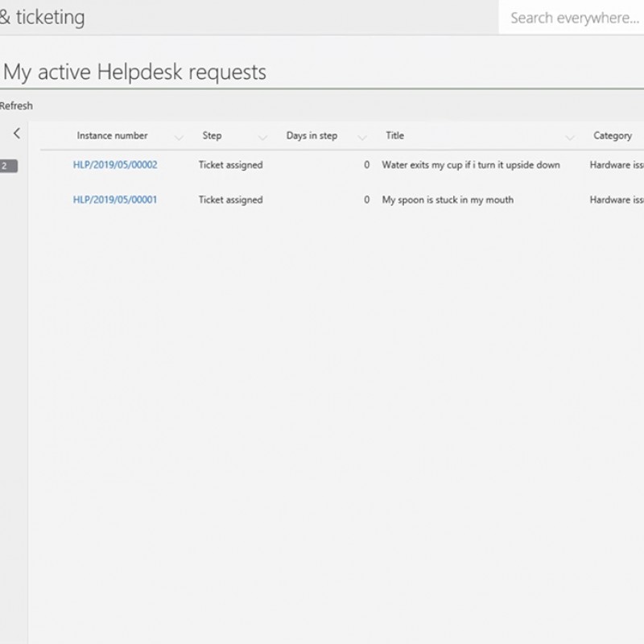Sort by the Category column header

pyautogui.click(x=613, y=136)
